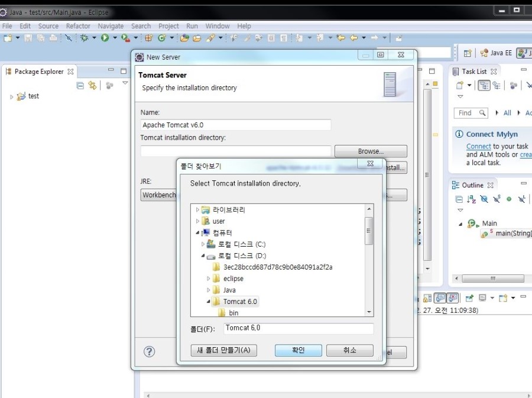The height and width of the screenshot is (398, 532).
Task: Click the folder tree vertical scrollbar thumb
Action: pos(369,231)
